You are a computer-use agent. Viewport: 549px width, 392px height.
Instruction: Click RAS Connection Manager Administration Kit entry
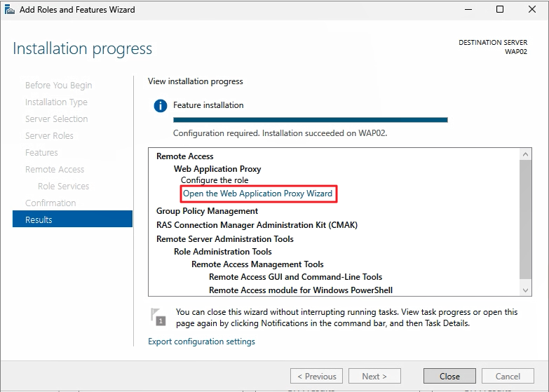[x=257, y=225]
